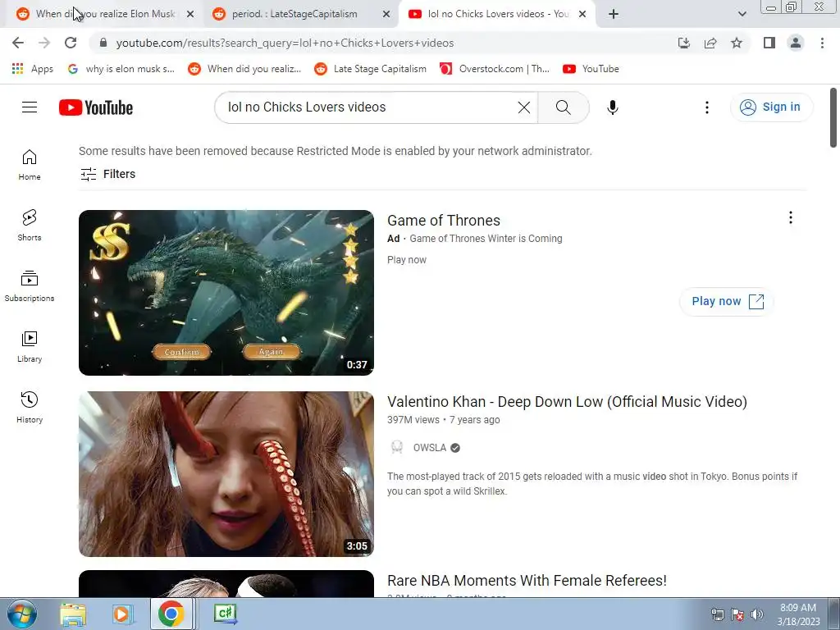
Task: Open the 'why is elon musk s...' bookmark
Action: tap(121, 69)
